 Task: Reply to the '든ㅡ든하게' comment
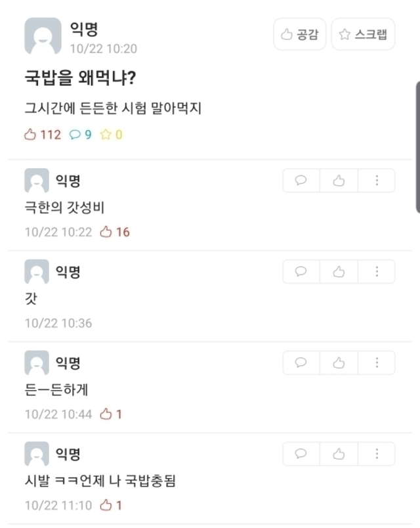click(x=301, y=363)
